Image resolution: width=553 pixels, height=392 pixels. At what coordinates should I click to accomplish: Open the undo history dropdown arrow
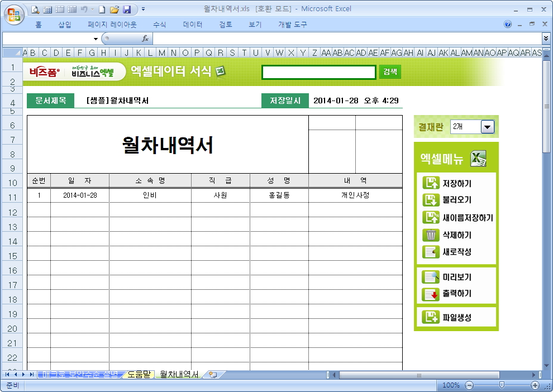coord(92,9)
